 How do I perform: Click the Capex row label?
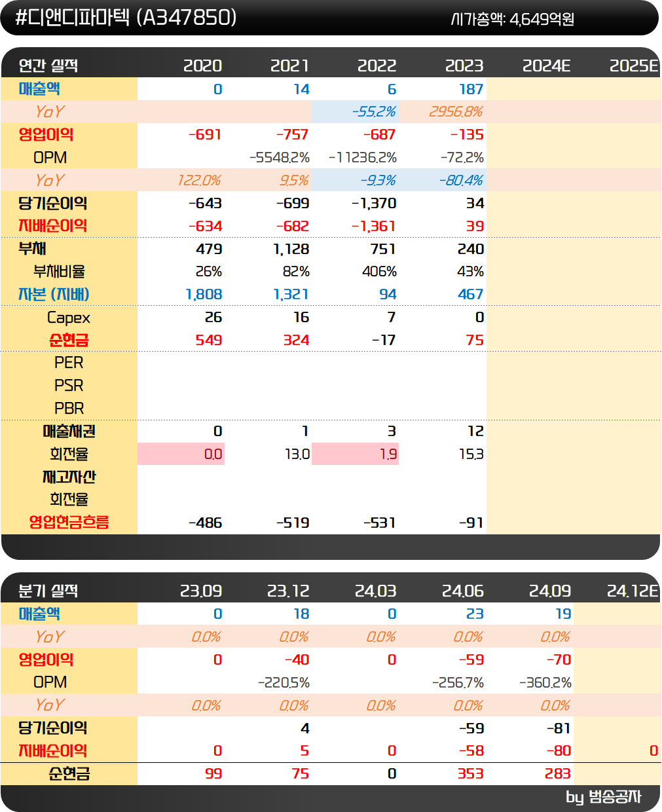[69, 318]
